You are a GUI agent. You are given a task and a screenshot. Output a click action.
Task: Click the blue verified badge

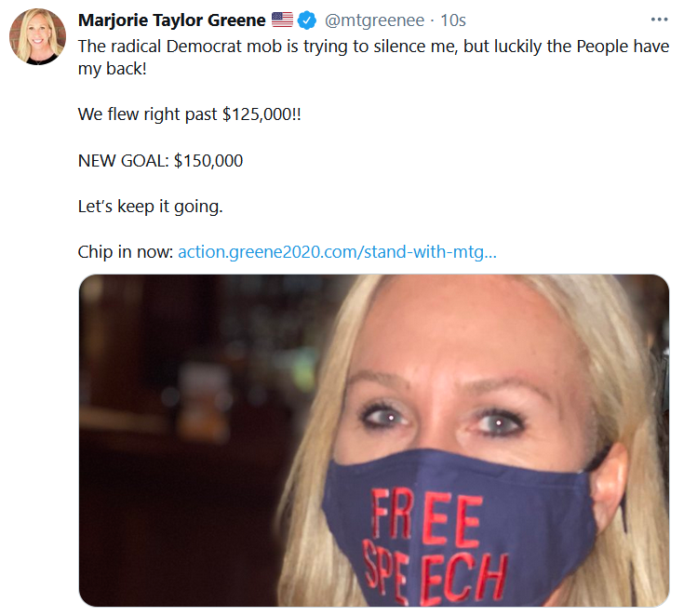(x=307, y=20)
